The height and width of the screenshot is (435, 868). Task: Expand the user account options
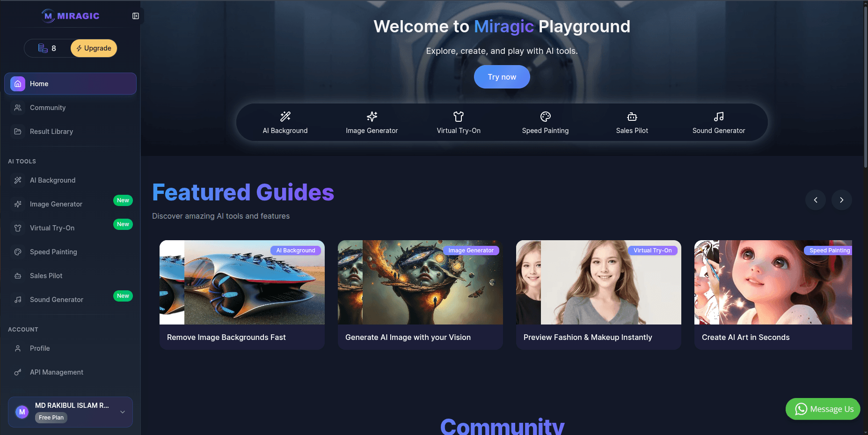click(x=123, y=412)
